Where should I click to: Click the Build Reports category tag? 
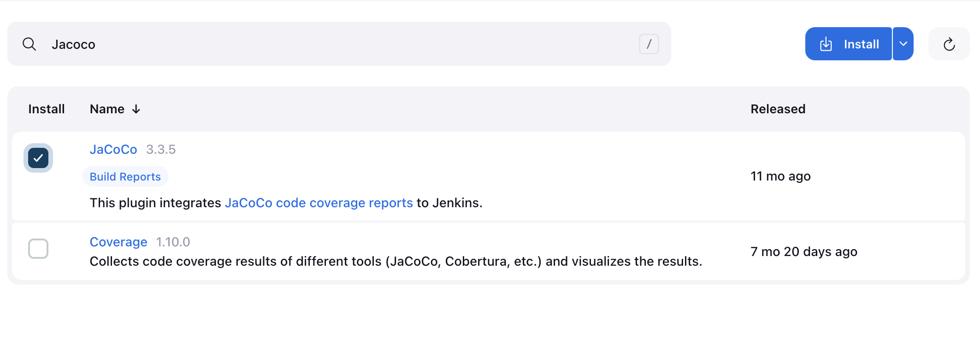[x=125, y=177]
